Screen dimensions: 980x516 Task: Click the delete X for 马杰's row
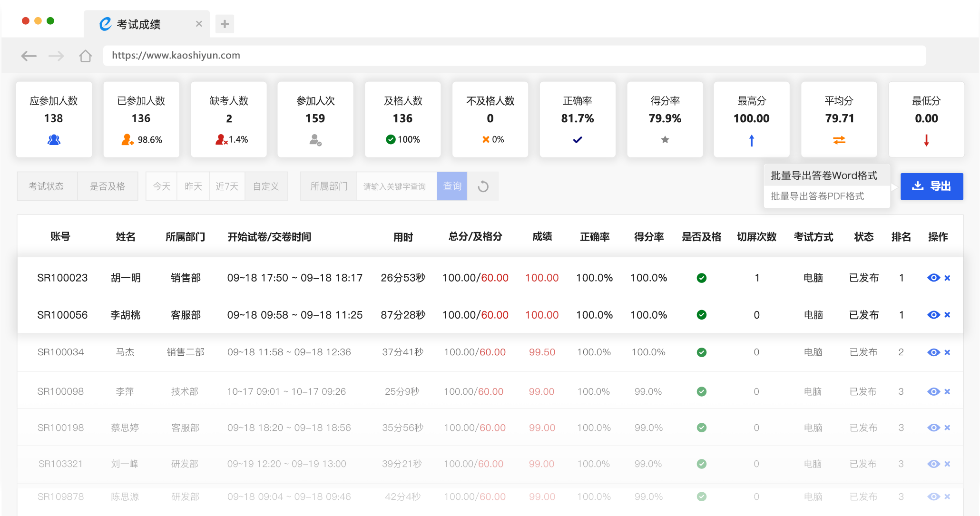(x=947, y=352)
